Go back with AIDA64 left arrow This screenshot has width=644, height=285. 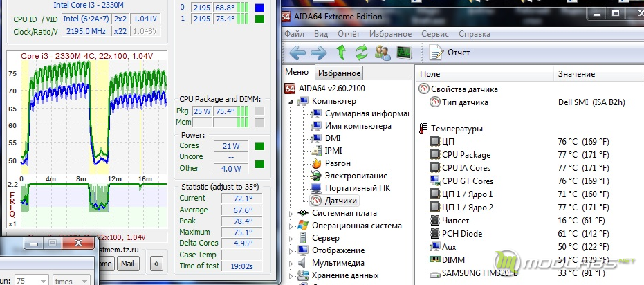297,53
